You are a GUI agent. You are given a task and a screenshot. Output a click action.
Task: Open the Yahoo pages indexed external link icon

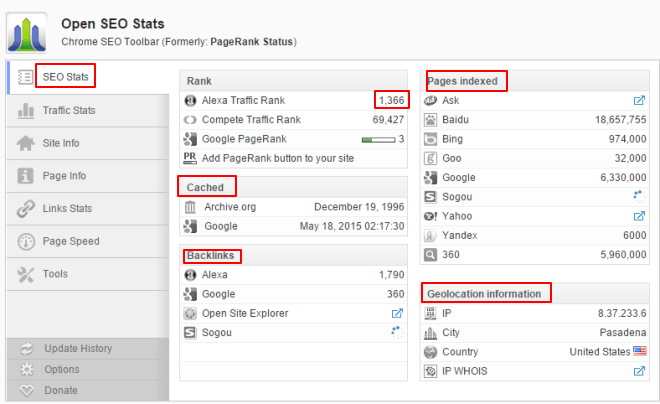(x=639, y=216)
